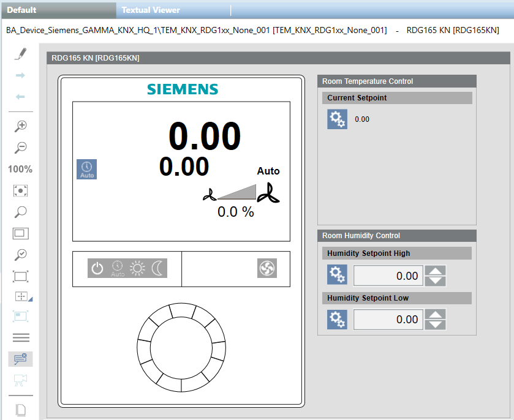Click the gear icon for Humidity Setpoint Low

pos(337,319)
